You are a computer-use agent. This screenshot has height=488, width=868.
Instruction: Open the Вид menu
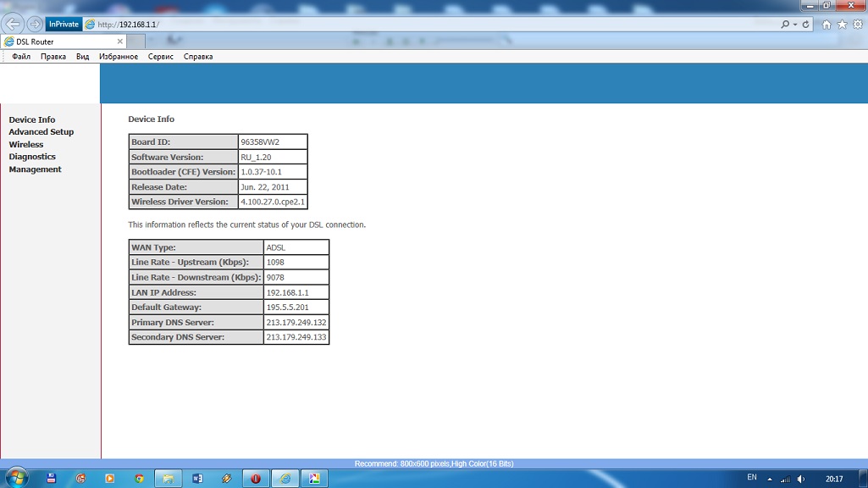[x=82, y=57]
